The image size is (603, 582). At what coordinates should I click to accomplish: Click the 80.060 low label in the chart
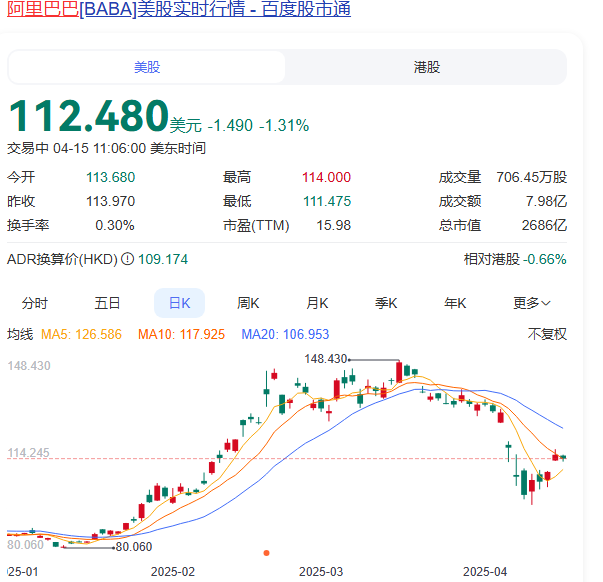point(134,547)
